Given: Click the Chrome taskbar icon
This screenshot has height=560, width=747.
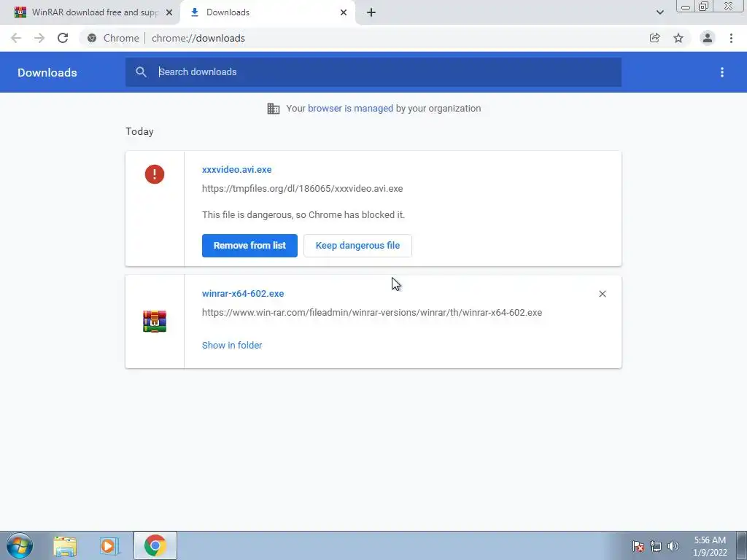Looking at the screenshot, I should (155, 545).
